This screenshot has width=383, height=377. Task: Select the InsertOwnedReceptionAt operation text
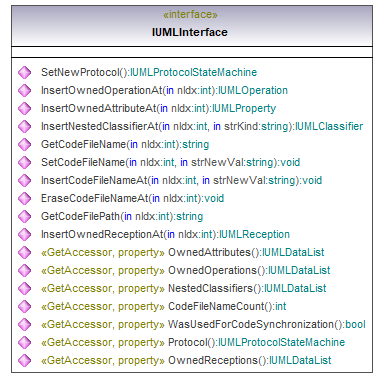point(165,234)
